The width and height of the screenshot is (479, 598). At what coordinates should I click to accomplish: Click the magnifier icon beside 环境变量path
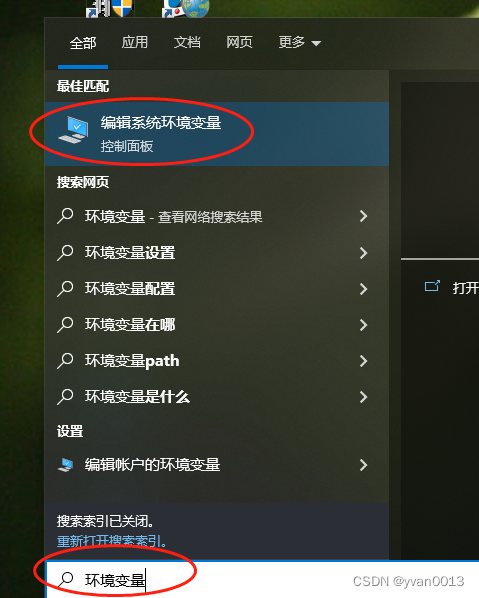pos(65,361)
